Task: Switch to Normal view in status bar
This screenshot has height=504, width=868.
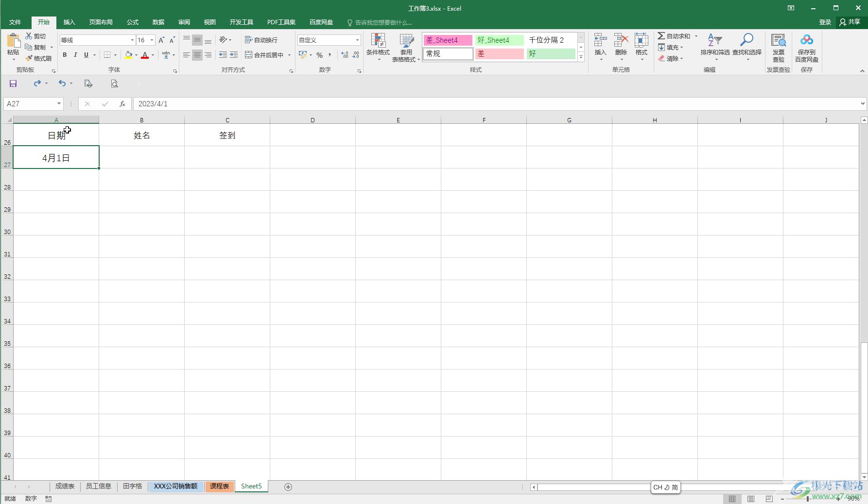Action: point(732,499)
